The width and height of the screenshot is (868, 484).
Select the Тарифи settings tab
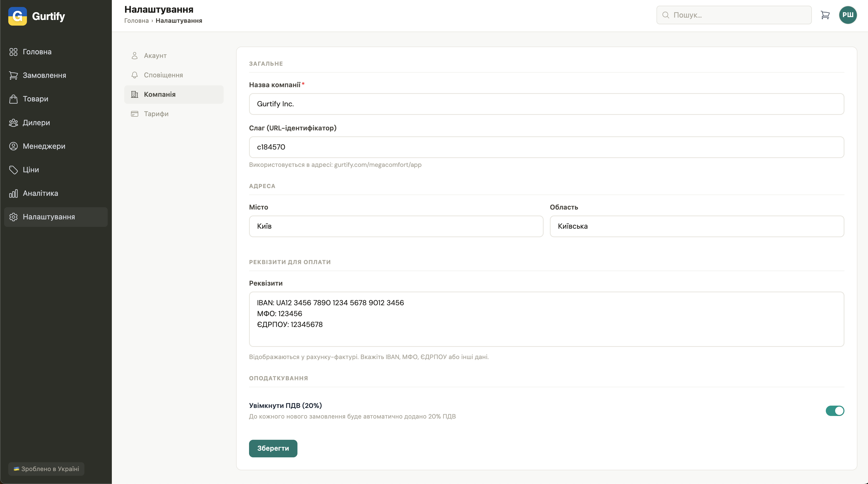tap(156, 114)
